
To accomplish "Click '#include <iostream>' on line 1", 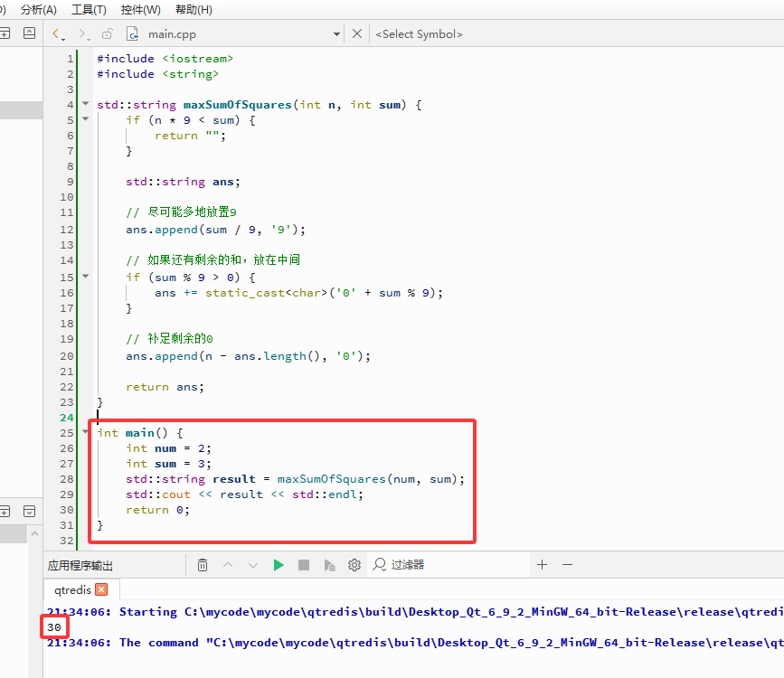I will 165,59.
